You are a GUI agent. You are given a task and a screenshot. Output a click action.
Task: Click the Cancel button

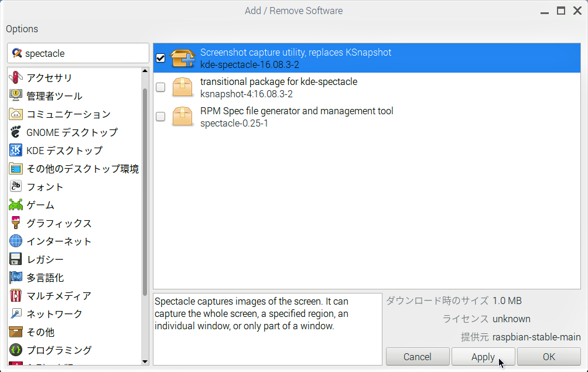pos(418,357)
